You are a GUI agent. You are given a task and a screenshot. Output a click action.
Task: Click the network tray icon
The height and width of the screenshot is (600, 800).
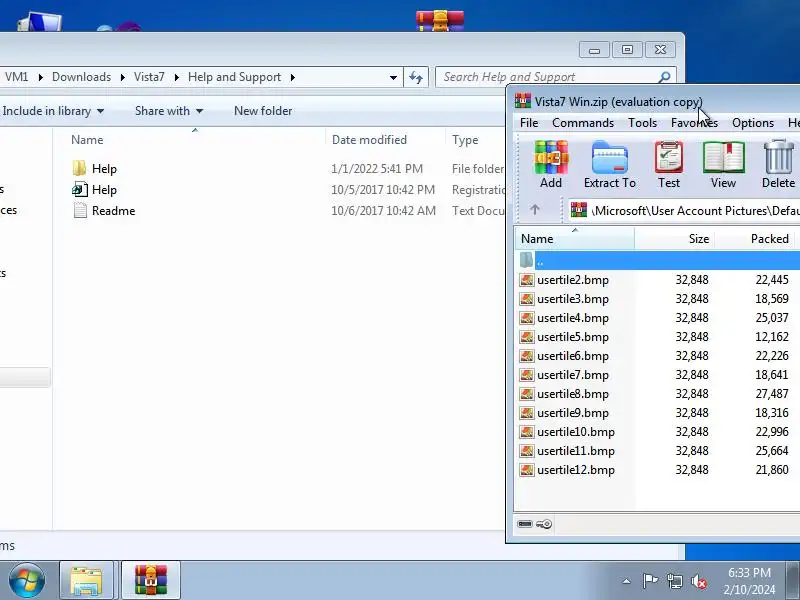(674, 581)
